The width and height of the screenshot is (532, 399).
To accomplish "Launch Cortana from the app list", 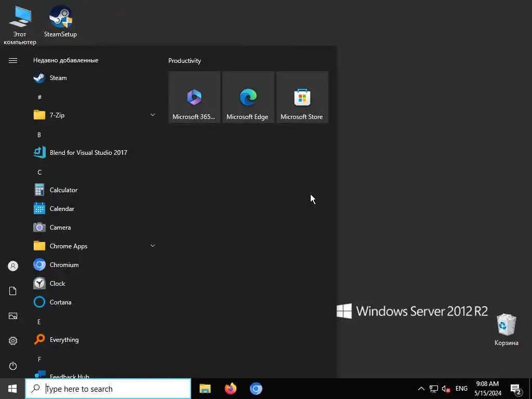I will [95, 302].
